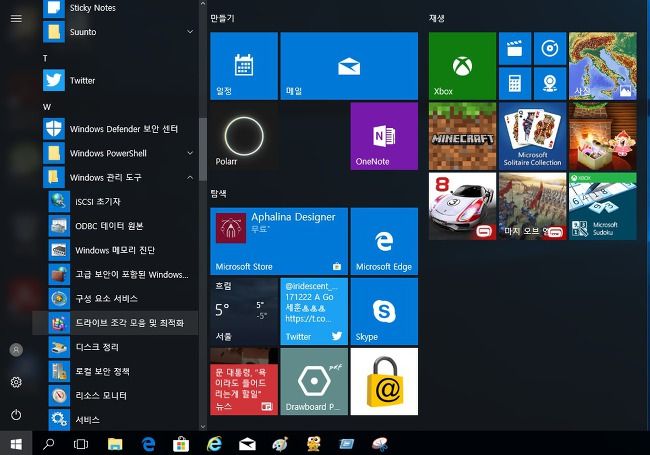Open the Skype tile
Image resolution: width=650 pixels, height=455 pixels.
[384, 312]
